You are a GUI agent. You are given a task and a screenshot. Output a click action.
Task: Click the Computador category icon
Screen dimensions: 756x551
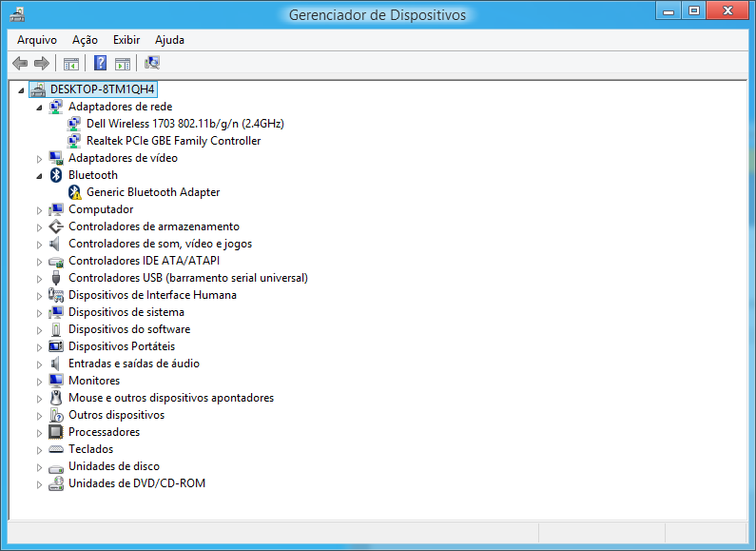[56, 209]
